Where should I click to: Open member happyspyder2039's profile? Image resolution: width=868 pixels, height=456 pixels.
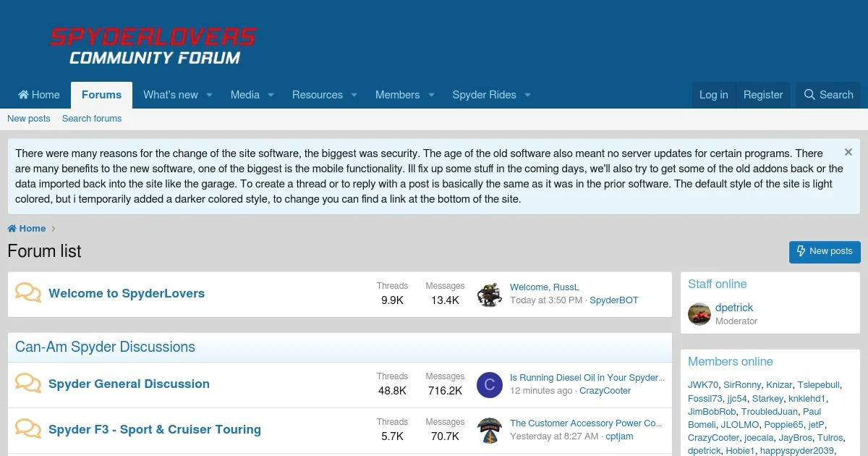[797, 451]
